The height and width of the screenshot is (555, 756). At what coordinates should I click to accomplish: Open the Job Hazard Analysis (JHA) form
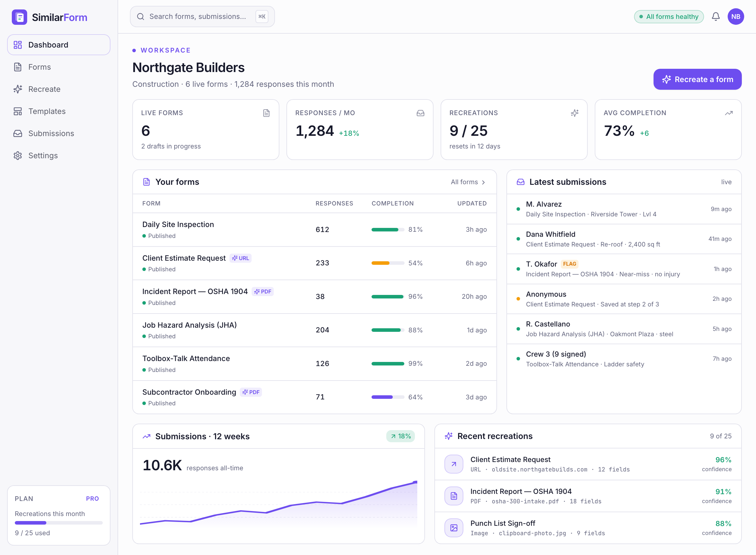pyautogui.click(x=315, y=330)
